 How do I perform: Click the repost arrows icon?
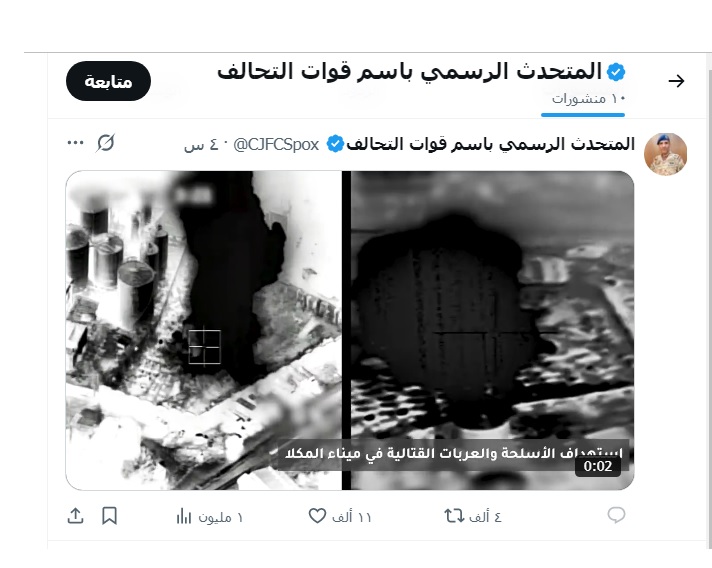pos(454,516)
